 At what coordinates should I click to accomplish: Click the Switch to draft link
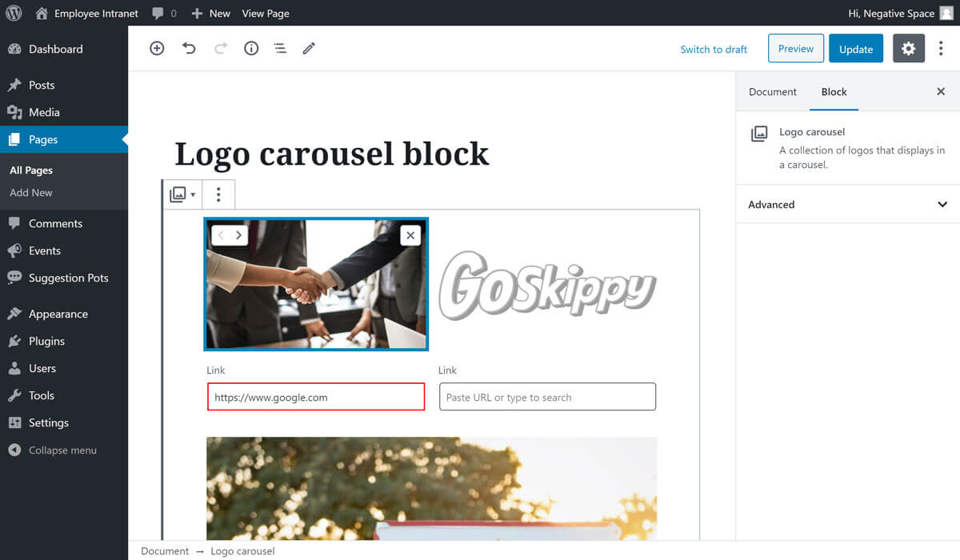713,50
